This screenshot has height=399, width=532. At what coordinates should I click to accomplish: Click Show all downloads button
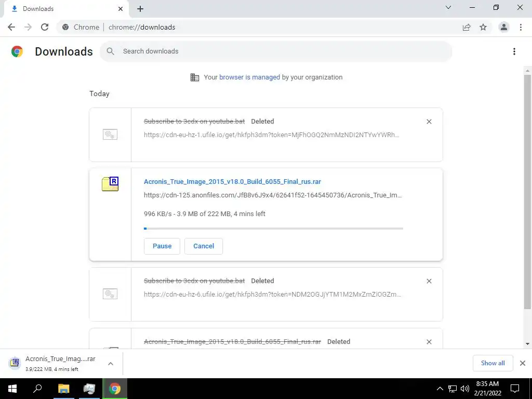coord(493,363)
